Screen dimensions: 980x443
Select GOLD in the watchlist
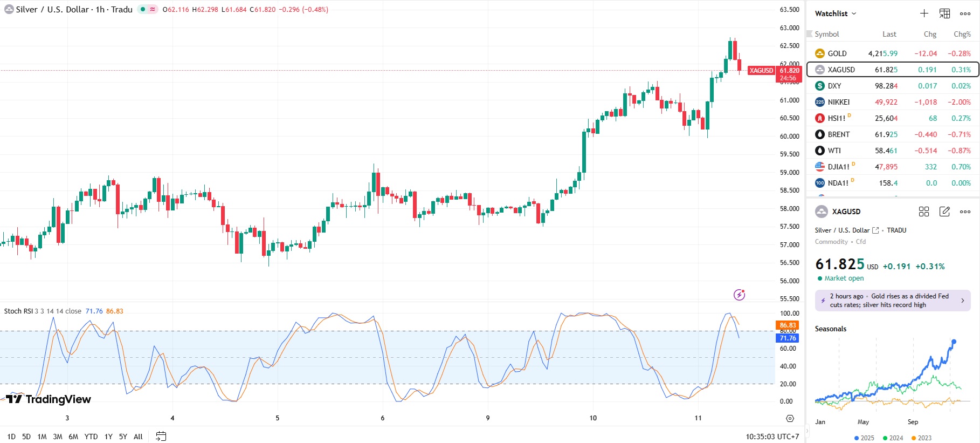click(837, 53)
